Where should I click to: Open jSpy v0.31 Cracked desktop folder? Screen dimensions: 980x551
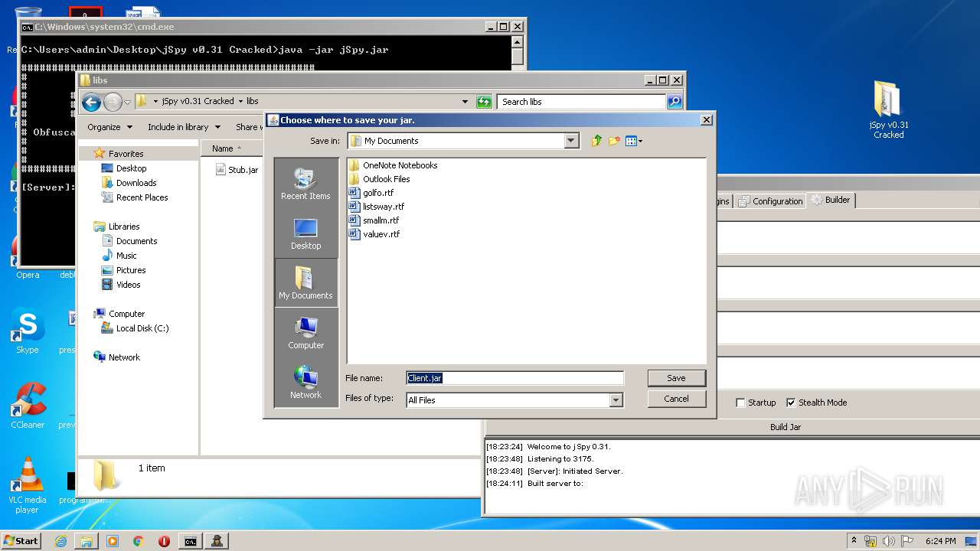pos(888,109)
